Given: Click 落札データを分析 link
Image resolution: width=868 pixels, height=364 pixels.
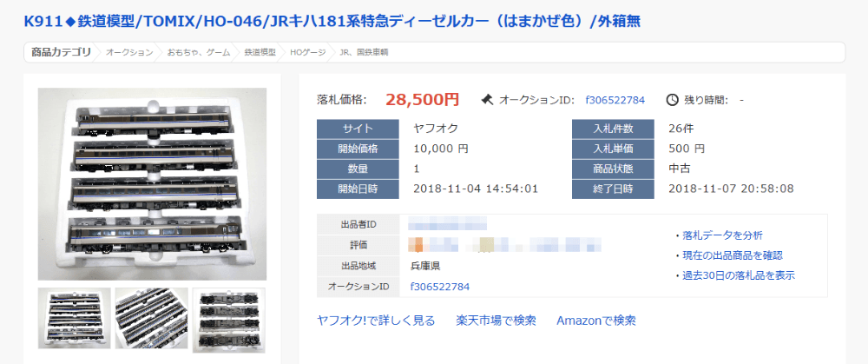Looking at the screenshot, I should click(x=722, y=235).
